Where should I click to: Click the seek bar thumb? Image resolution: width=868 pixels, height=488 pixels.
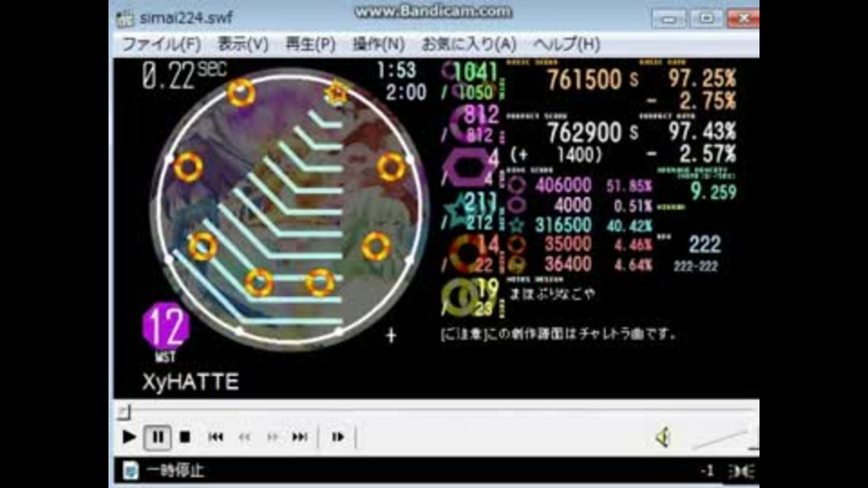pos(125,412)
